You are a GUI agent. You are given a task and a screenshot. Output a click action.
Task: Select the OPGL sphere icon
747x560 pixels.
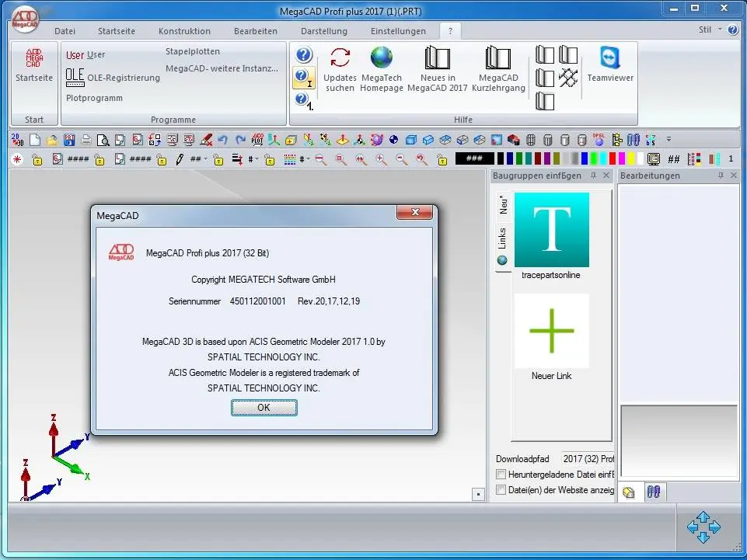click(599, 140)
